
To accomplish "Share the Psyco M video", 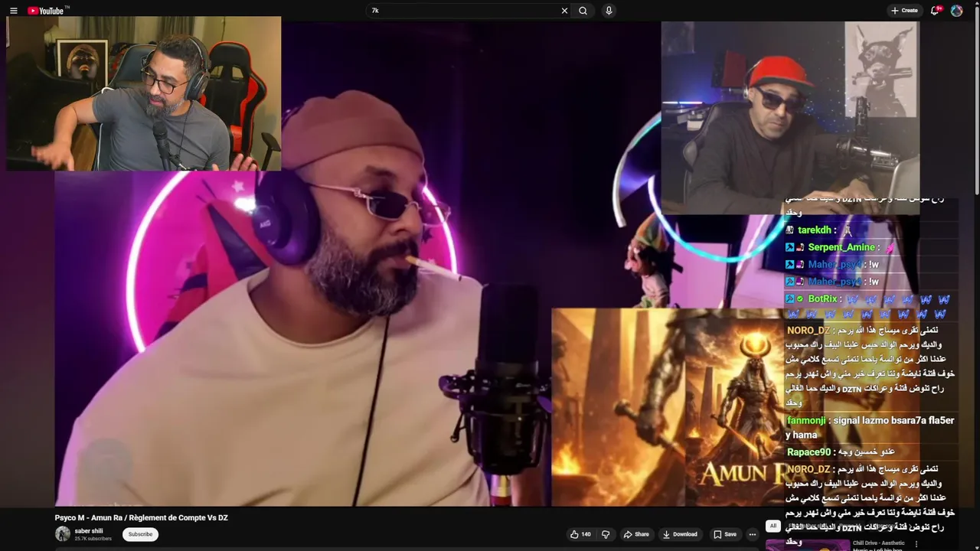I will 635,534.
